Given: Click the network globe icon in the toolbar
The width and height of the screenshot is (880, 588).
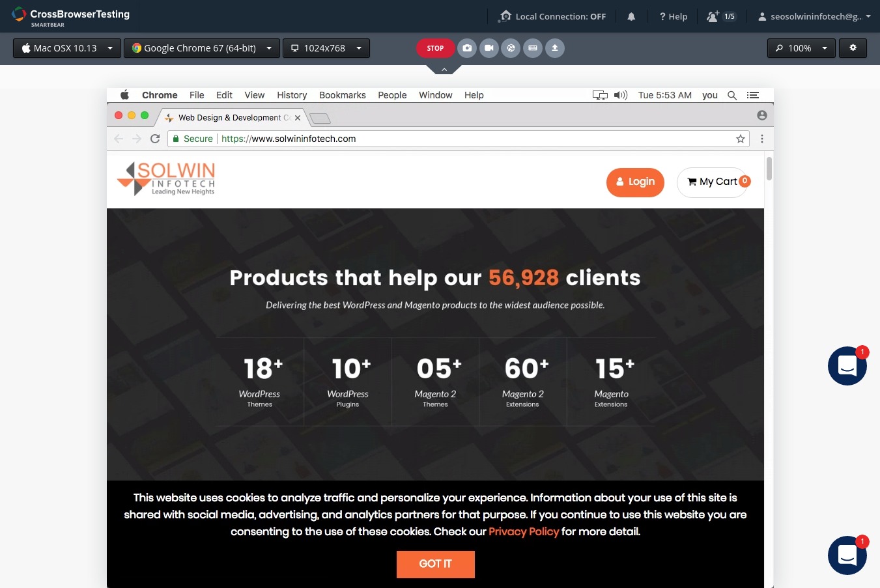Looking at the screenshot, I should pyautogui.click(x=511, y=48).
